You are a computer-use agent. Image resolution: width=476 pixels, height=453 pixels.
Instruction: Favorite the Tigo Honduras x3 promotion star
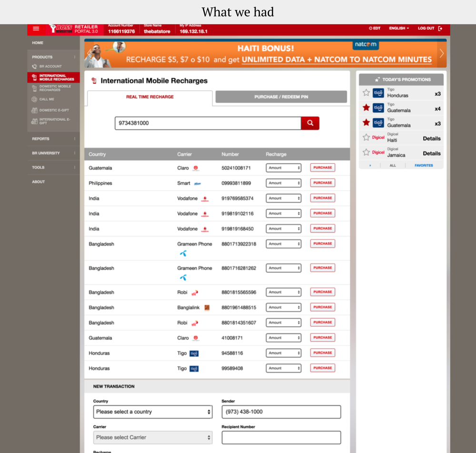click(366, 93)
